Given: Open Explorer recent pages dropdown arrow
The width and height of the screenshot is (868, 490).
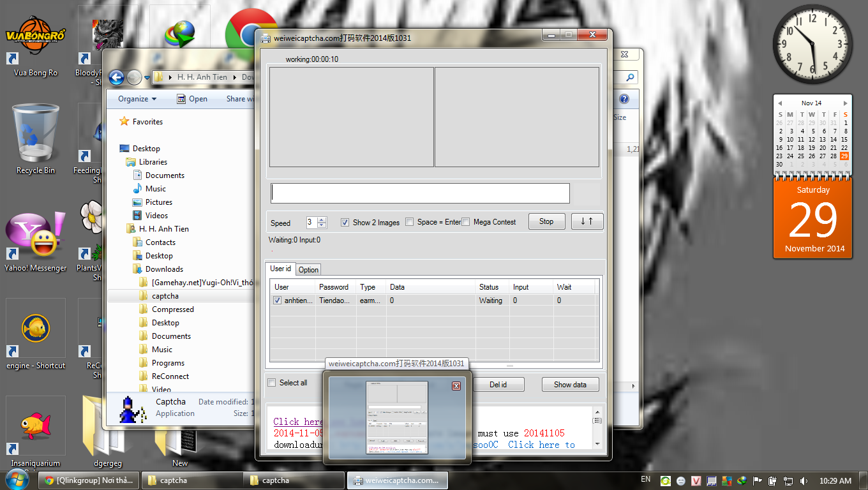Looking at the screenshot, I should pos(147,78).
